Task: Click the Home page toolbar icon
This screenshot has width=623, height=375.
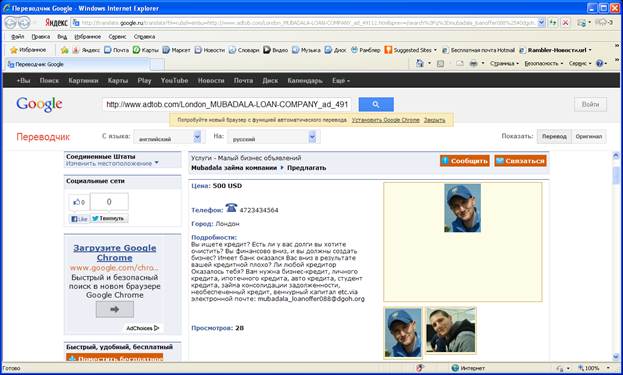Action: point(420,63)
